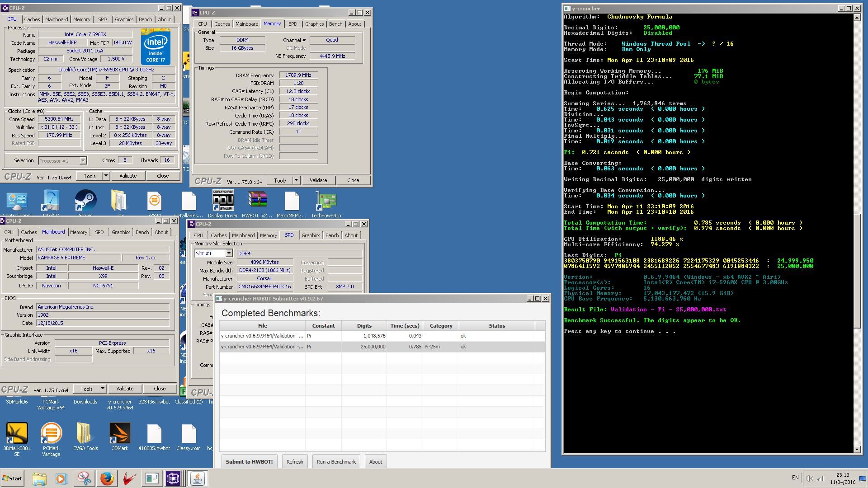This screenshot has width=868, height=488.
Task: Launch the TechPowerUp GPU-Z shortcut
Action: click(x=326, y=203)
